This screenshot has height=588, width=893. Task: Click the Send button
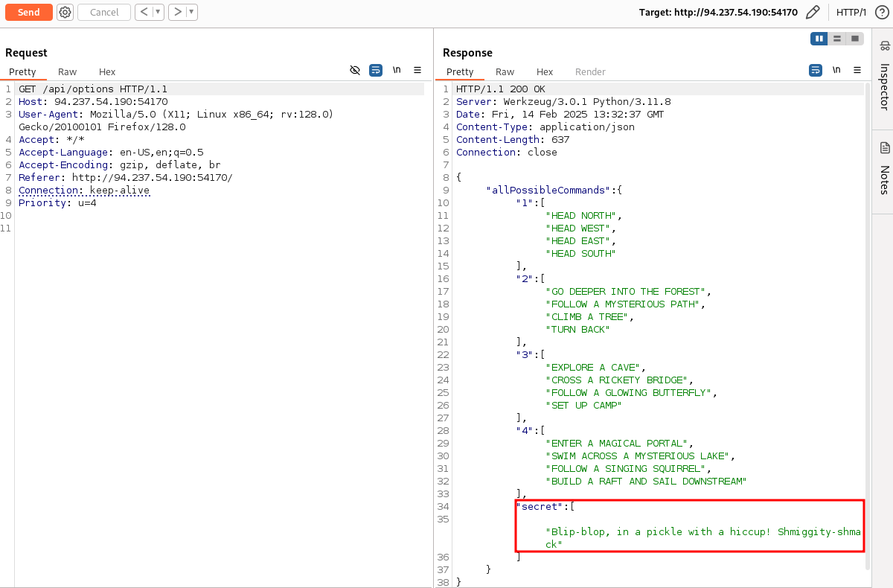29,12
